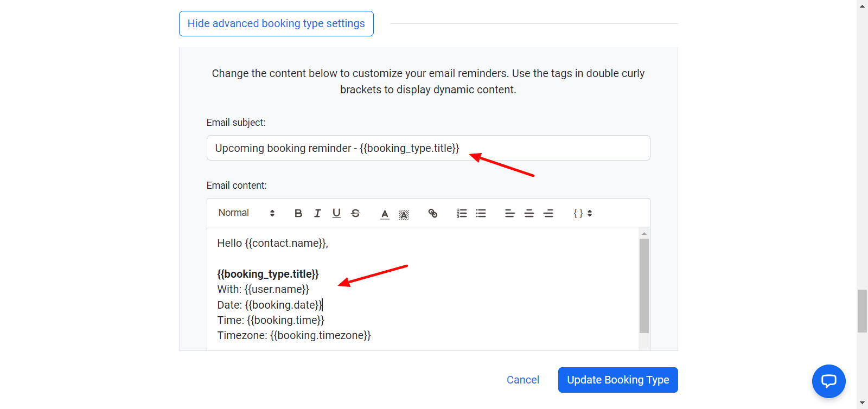The height and width of the screenshot is (409, 868).
Task: Click the editor scroll-up arrow
Action: 644,233
